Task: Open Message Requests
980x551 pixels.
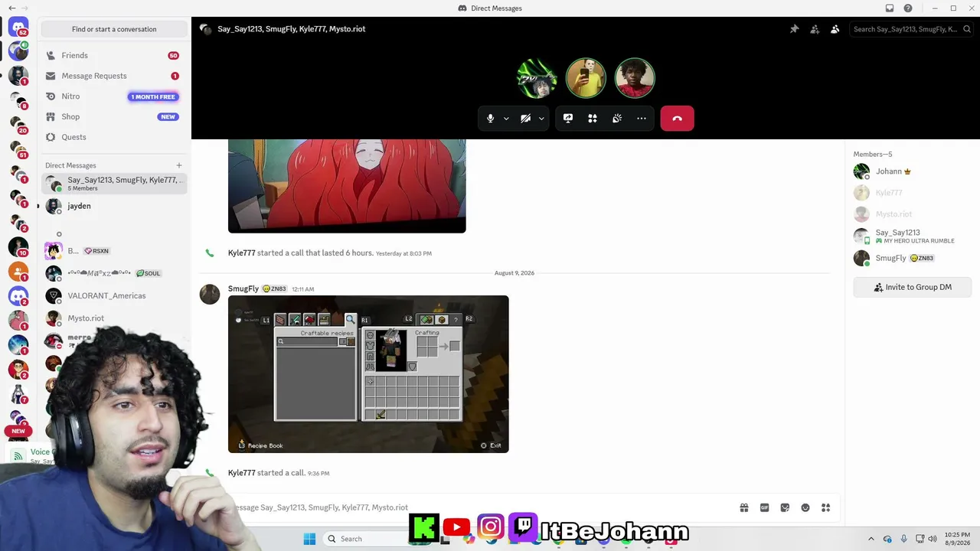Action: click(x=114, y=76)
